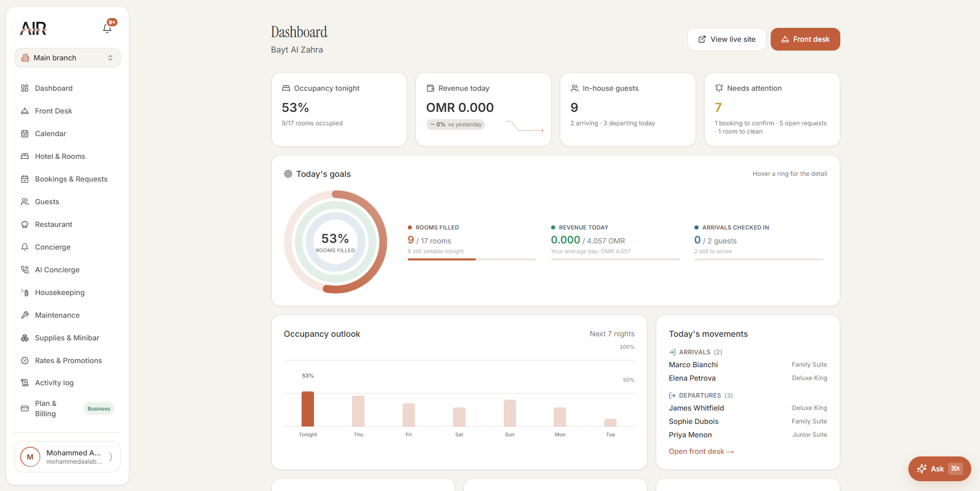Screen dimensions: 980x491
Task: Select departure Priya Menon
Action: pyautogui.click(x=748, y=435)
